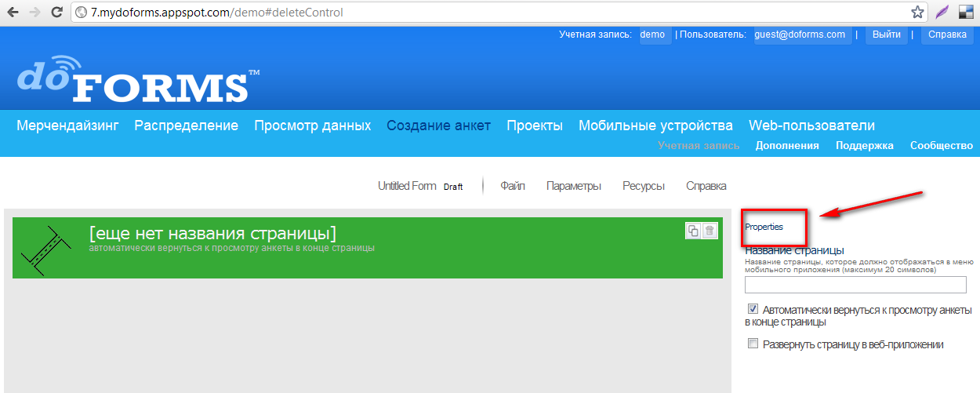Viewport: 980px width, 393px height.
Task: Click the purple feather extension icon
Action: (x=942, y=13)
